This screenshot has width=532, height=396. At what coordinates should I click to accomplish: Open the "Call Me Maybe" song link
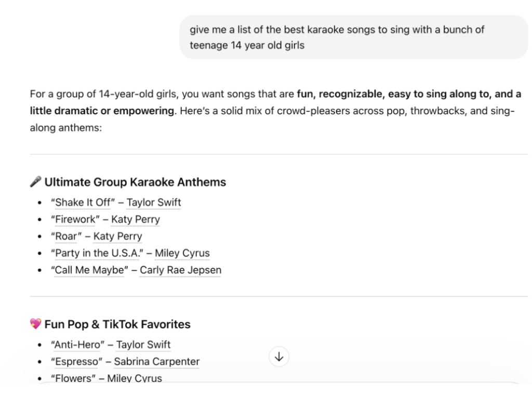(89, 270)
